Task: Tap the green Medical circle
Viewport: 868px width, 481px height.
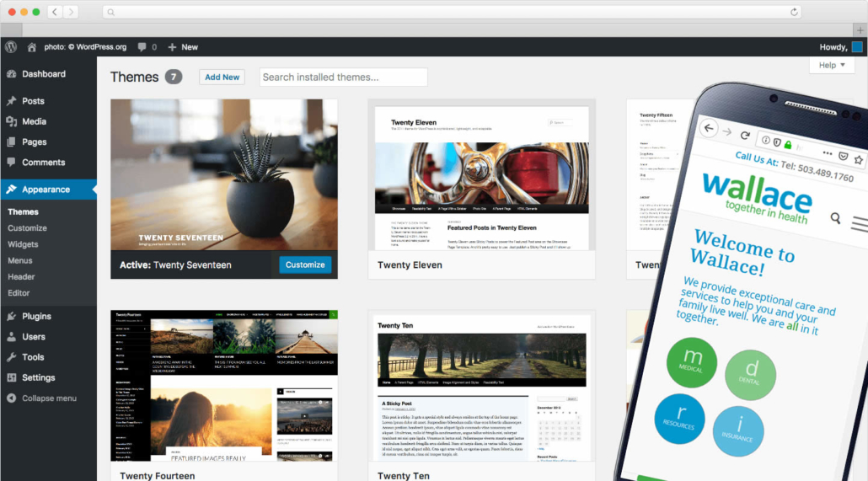Action: (691, 362)
